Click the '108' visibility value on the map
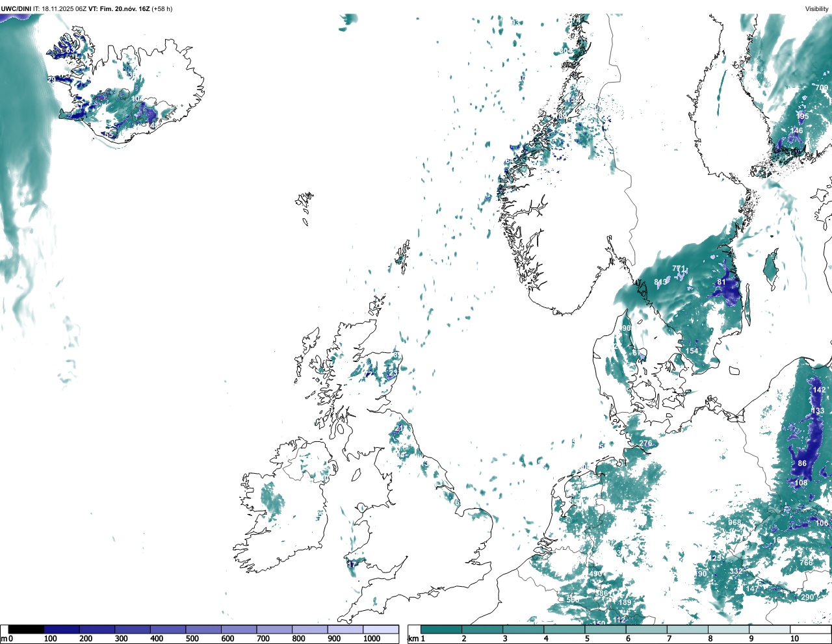This screenshot has height=644, width=832. 801,483
